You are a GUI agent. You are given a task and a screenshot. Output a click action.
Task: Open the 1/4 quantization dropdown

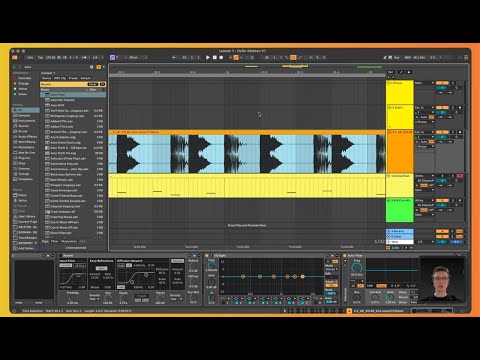point(97,57)
